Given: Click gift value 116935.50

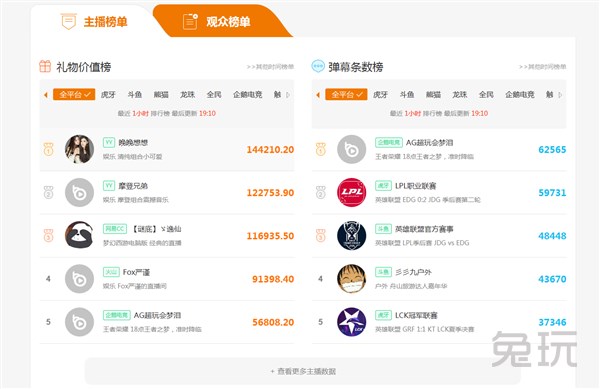Looking at the screenshot, I should [270, 236].
